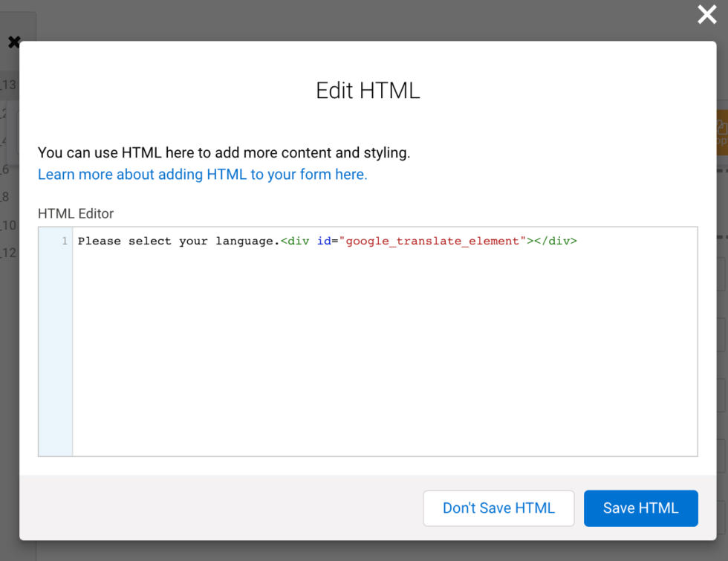Viewport: 728px width, 561px height.
Task: Click the Edit HTML dialog title
Action: pos(367,91)
